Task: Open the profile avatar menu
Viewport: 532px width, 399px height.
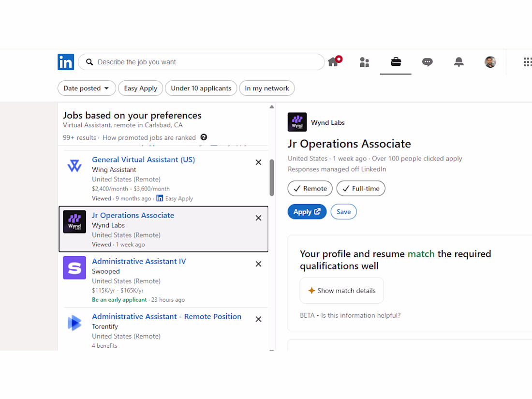Action: pyautogui.click(x=490, y=62)
